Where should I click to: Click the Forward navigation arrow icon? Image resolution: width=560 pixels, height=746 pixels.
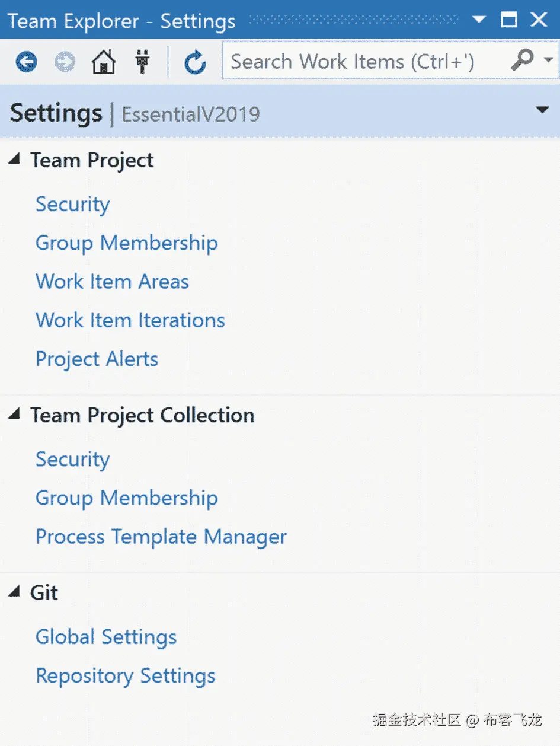pyautogui.click(x=65, y=62)
